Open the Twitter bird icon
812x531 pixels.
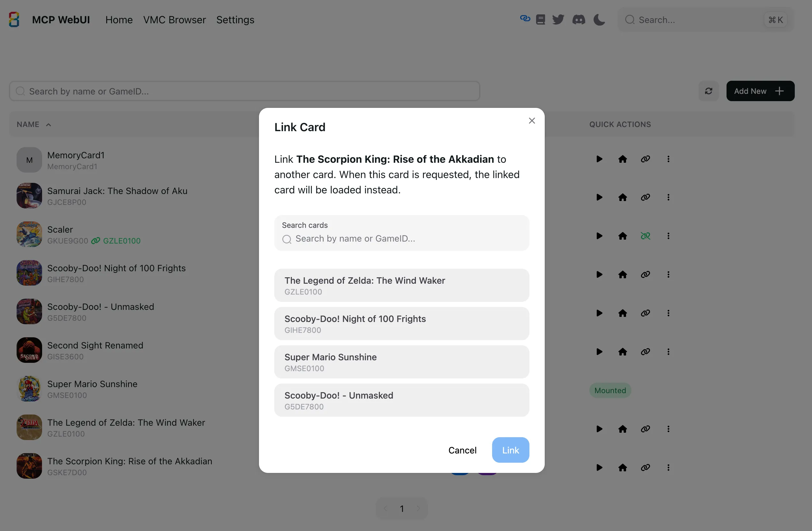click(x=558, y=19)
